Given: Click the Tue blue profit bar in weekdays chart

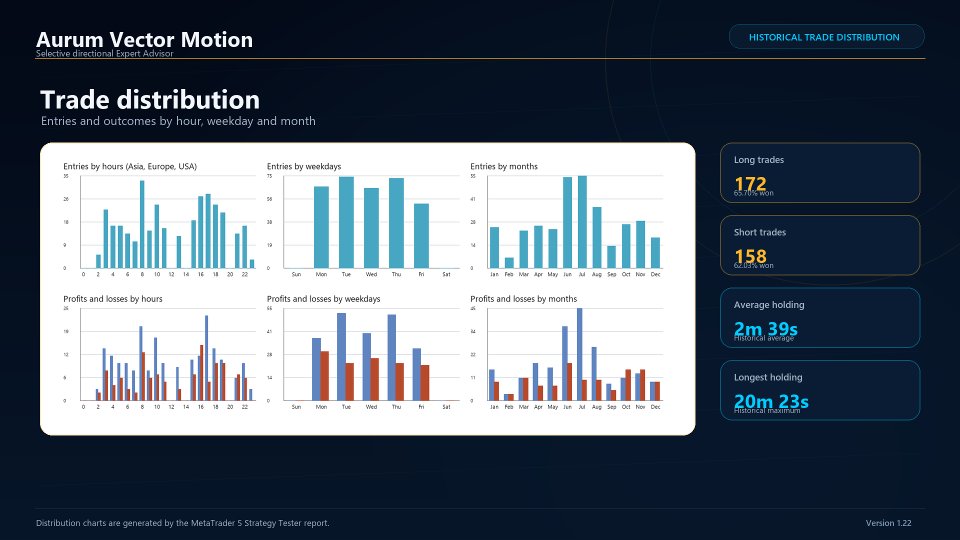Looking at the screenshot, I should click(x=342, y=357).
